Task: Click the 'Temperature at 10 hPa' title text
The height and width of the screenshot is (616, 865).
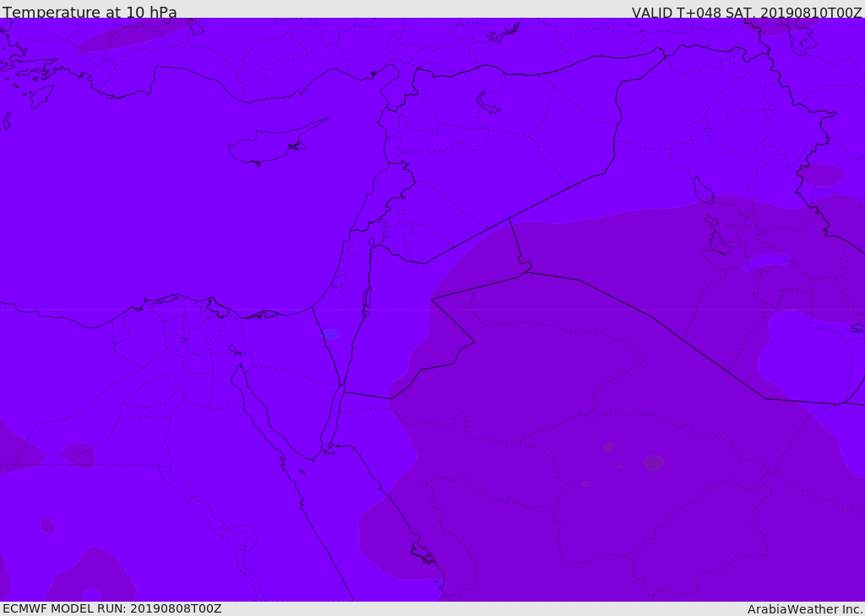Action: [x=90, y=12]
